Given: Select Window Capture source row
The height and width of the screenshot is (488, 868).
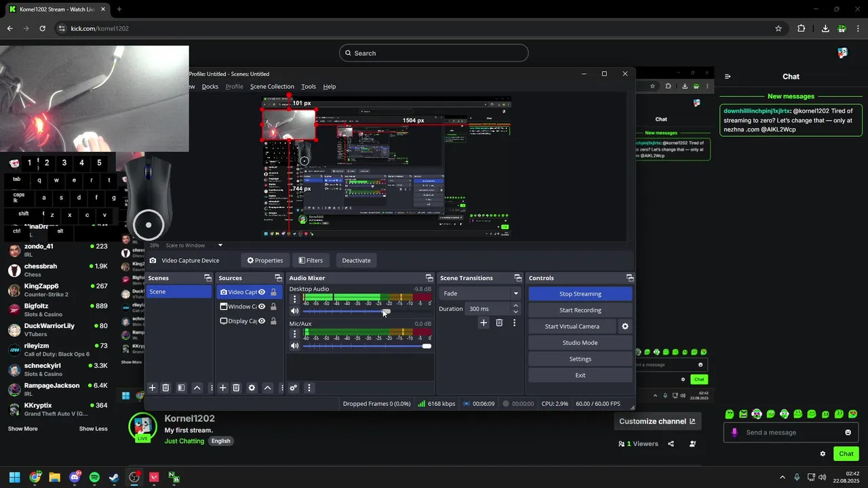Looking at the screenshot, I should point(249,306).
